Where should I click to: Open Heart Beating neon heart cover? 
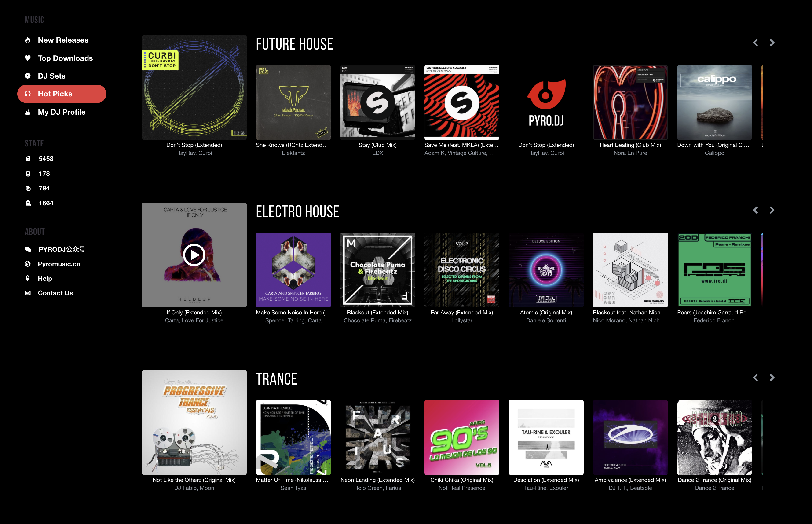click(630, 102)
